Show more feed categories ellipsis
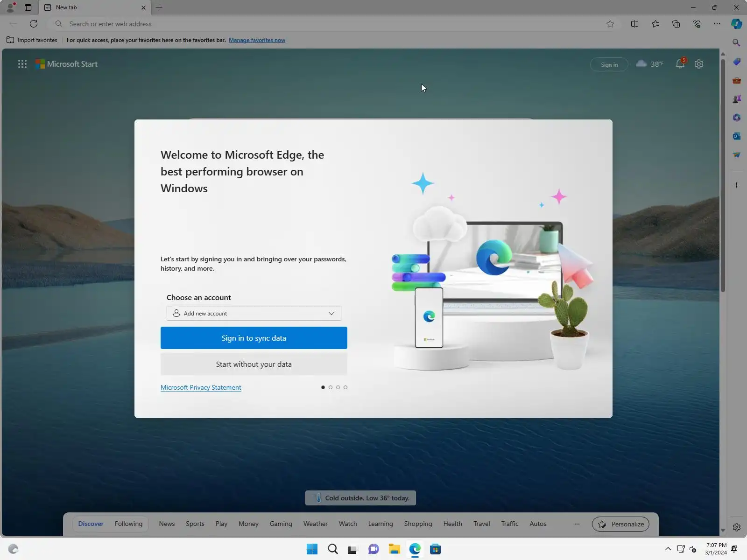The width and height of the screenshot is (747, 560). (577, 524)
